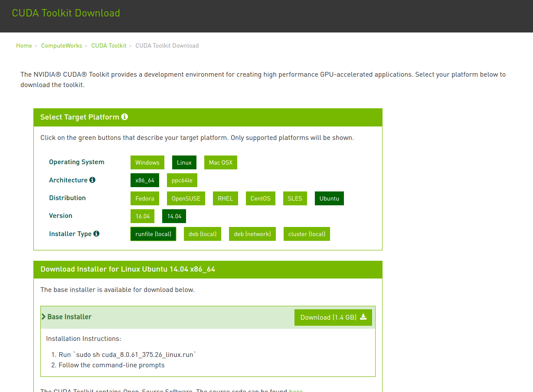
Task: Choose cluster (local) installer type
Action: pos(307,234)
